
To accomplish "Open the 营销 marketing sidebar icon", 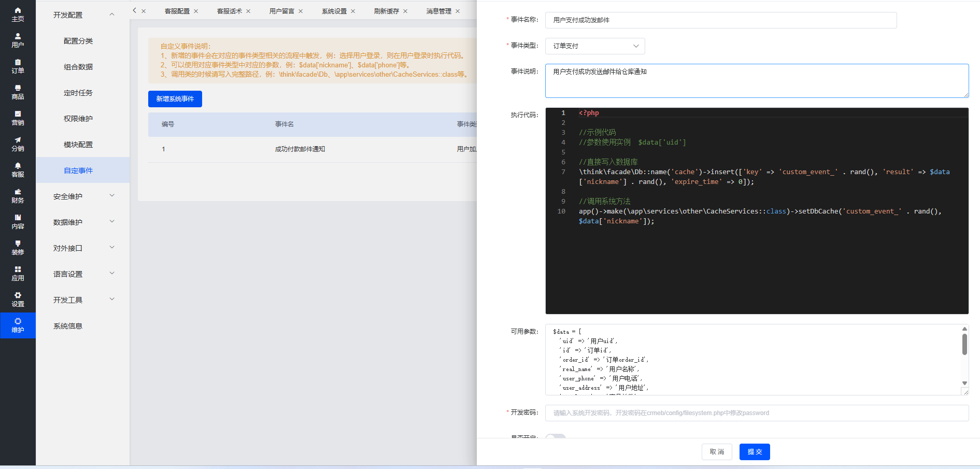I will pyautogui.click(x=18, y=118).
